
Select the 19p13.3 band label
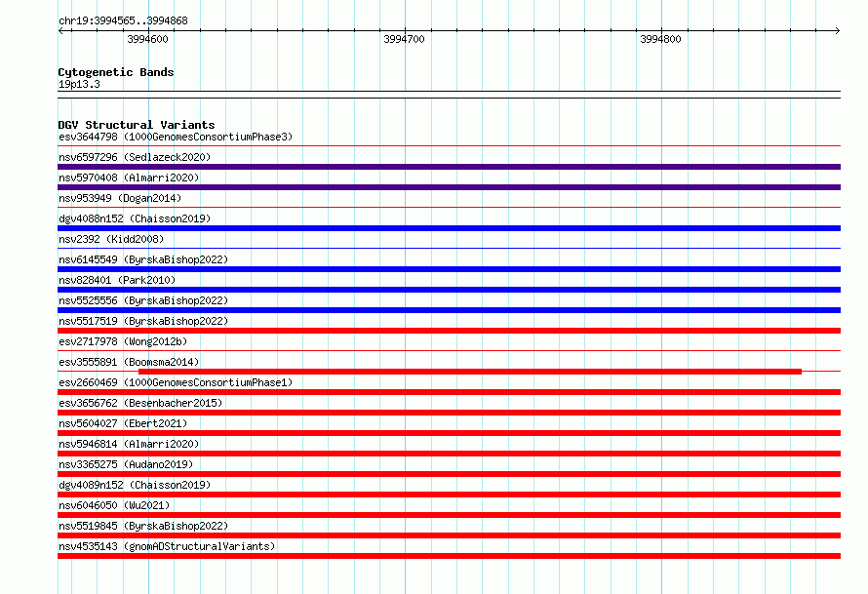pyautogui.click(x=79, y=84)
